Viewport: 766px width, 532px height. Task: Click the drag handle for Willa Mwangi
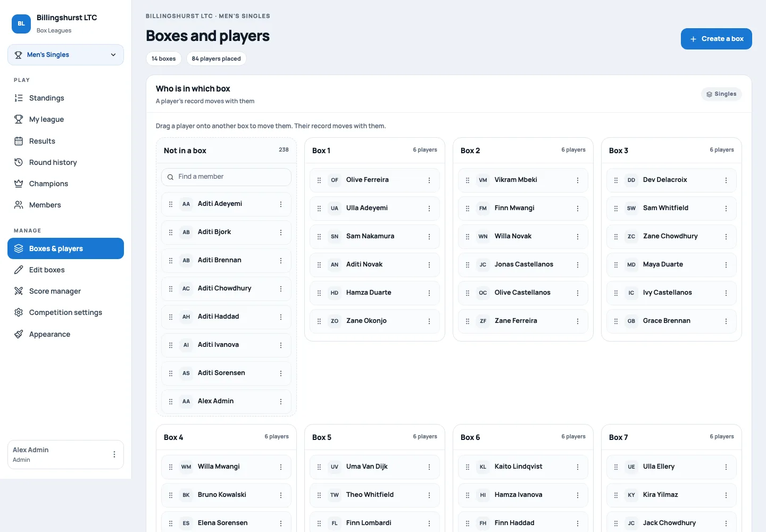(171, 467)
